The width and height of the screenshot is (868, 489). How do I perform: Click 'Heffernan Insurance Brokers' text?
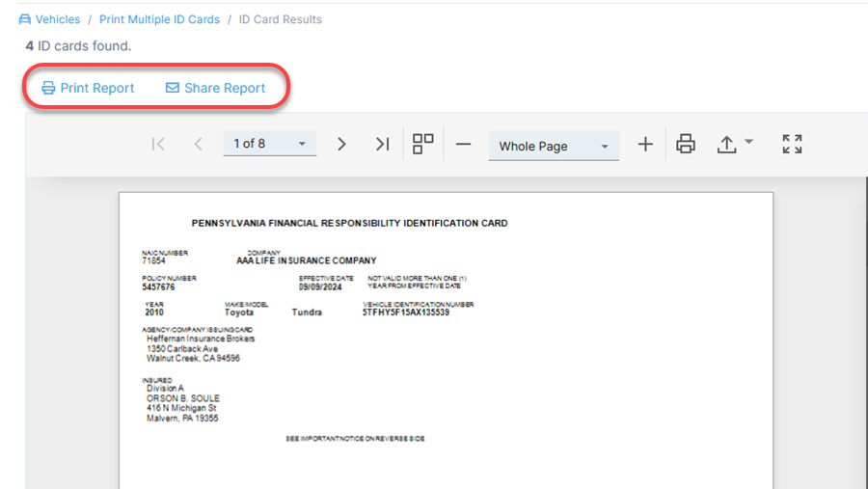tap(201, 339)
